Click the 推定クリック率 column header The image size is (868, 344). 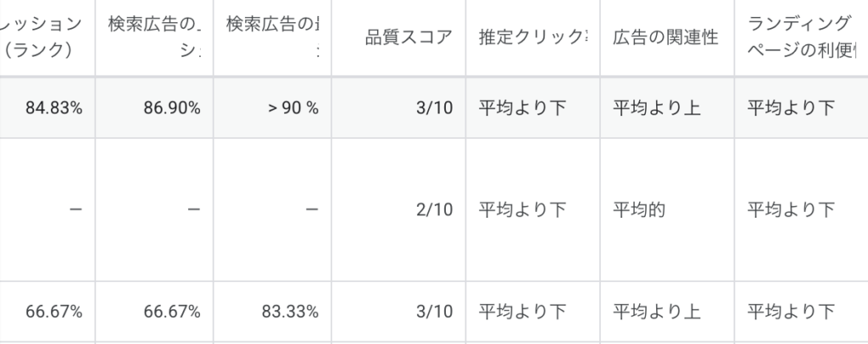coord(532,37)
